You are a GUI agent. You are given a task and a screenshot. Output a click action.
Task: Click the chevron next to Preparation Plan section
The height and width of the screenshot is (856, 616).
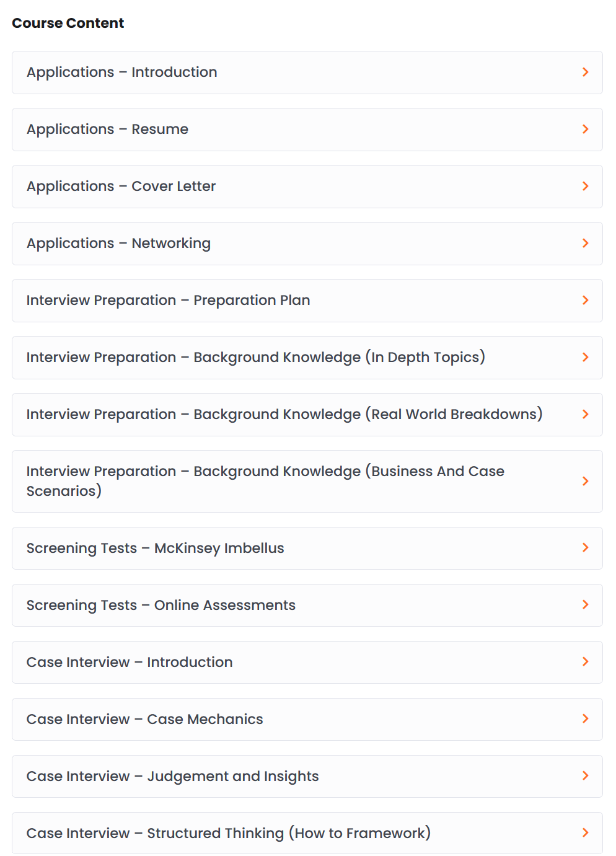click(586, 300)
